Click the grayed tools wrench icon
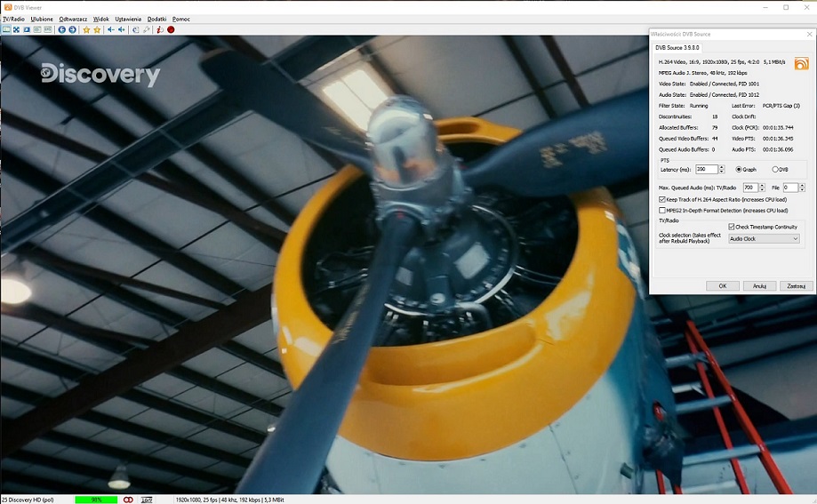This screenshot has width=817, height=504. click(x=147, y=29)
